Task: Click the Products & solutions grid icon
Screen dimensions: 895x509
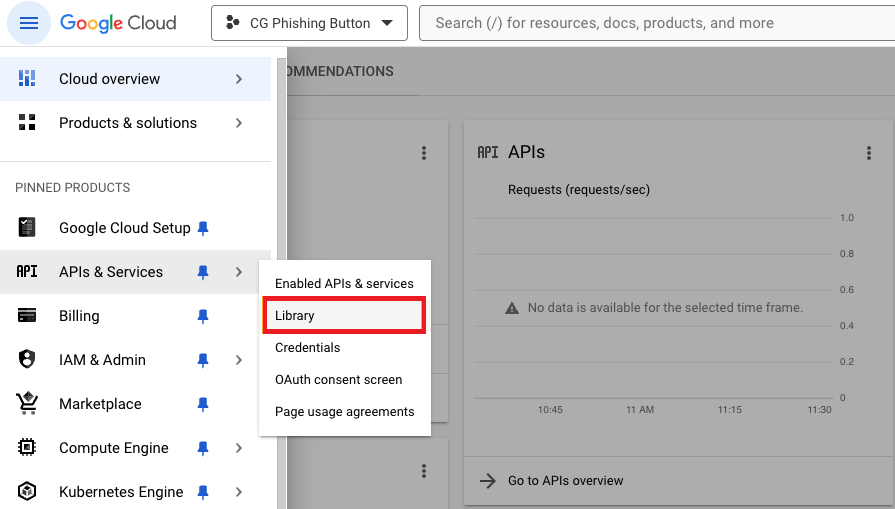Action: point(27,123)
